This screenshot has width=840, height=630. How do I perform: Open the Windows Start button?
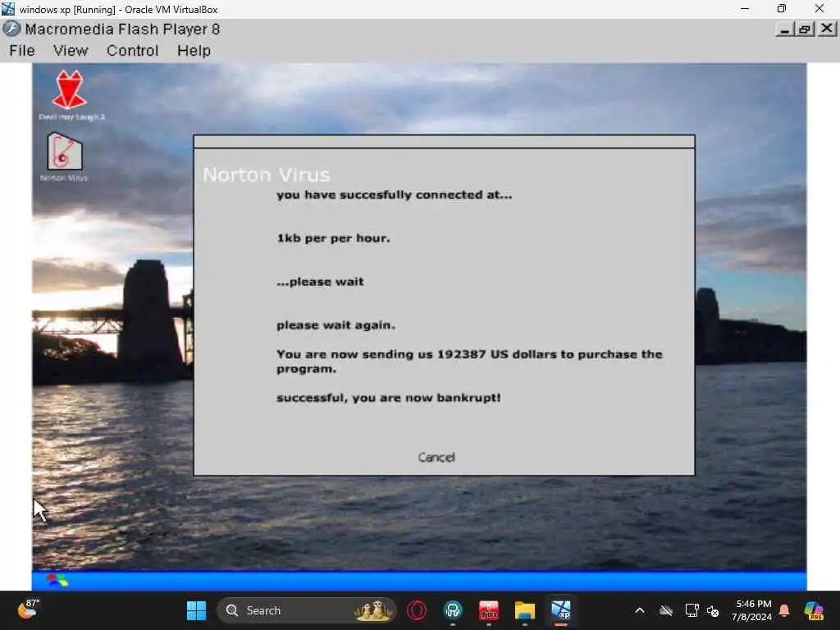coord(196,610)
